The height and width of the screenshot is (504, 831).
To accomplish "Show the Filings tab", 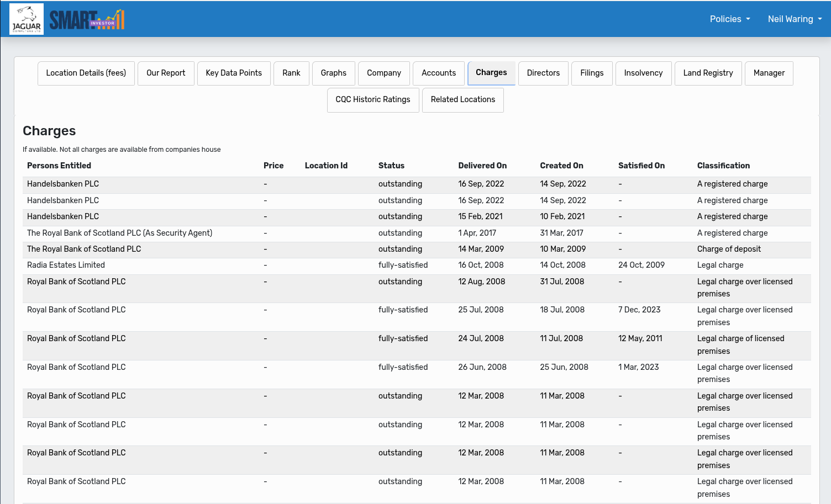I will point(592,73).
